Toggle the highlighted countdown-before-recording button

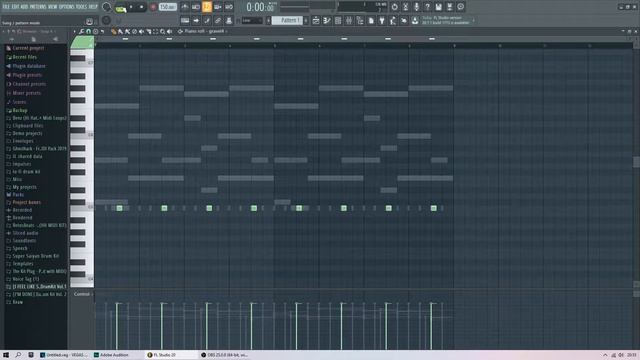207,7
